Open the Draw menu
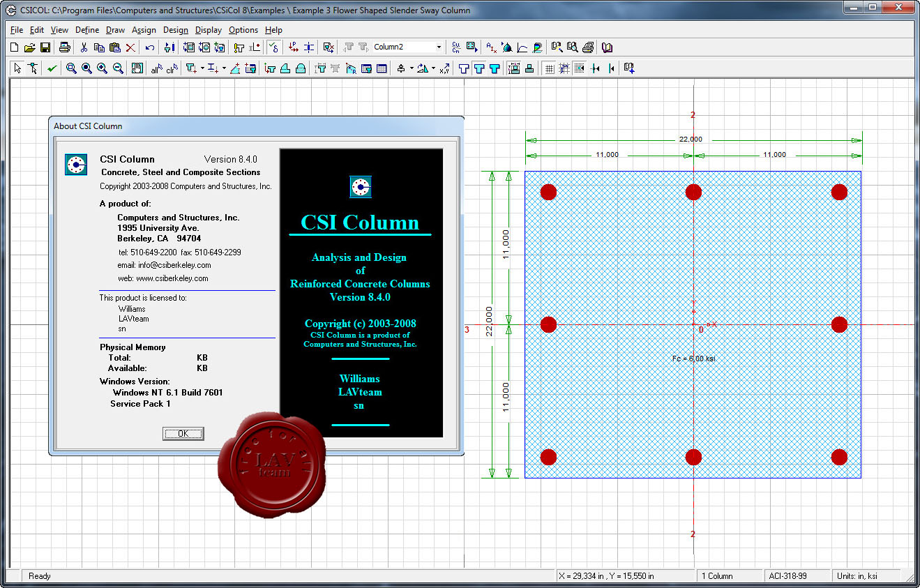 115,30
